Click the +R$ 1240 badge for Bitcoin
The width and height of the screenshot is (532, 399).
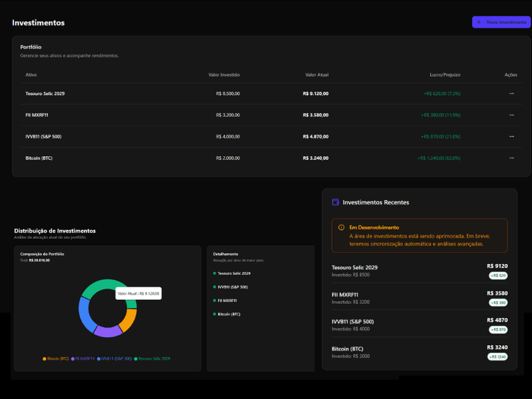[x=497, y=356]
